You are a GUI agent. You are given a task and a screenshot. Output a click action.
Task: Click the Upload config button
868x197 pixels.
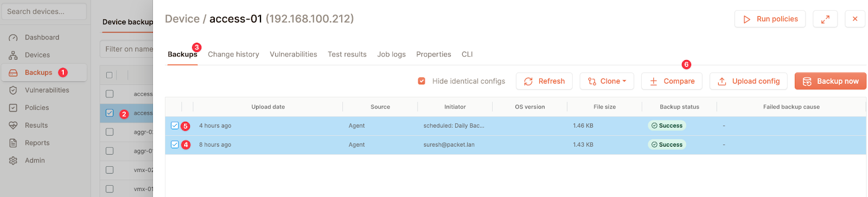coord(749,81)
